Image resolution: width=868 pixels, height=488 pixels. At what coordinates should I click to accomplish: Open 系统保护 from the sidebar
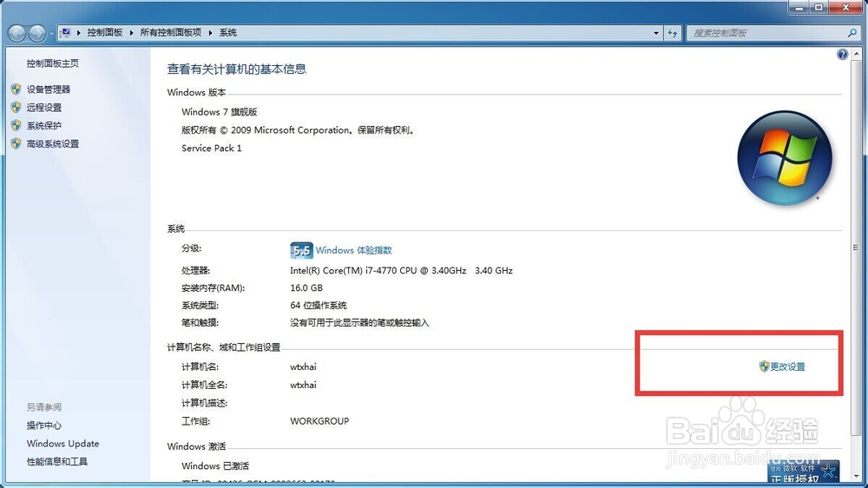click(x=43, y=126)
